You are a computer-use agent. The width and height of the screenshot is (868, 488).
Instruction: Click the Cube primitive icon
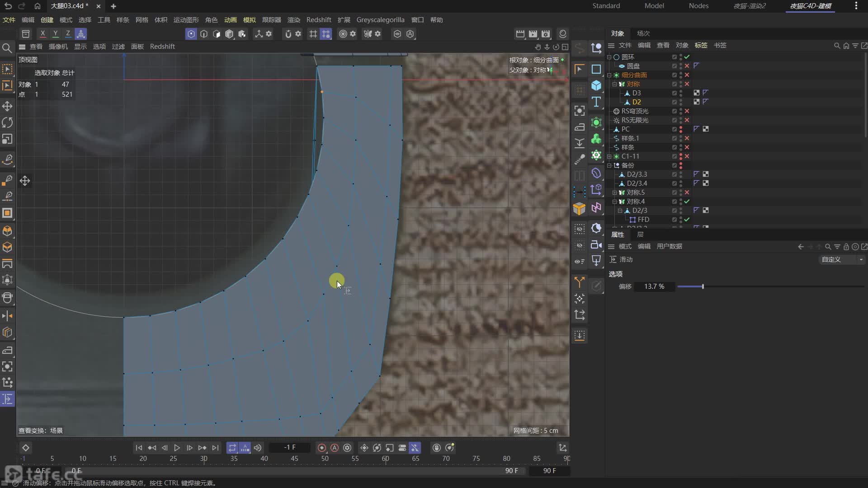point(596,85)
